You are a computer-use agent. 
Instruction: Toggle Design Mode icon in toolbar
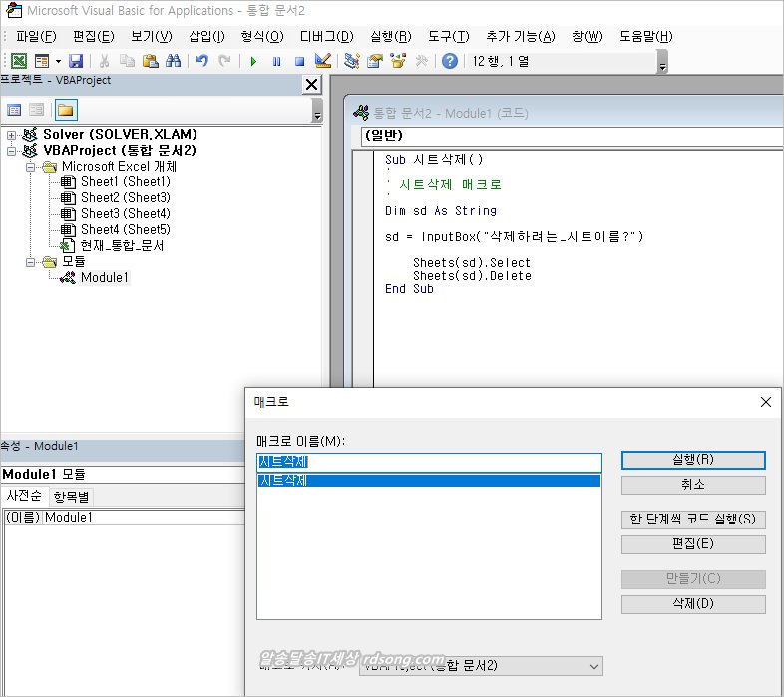322,61
